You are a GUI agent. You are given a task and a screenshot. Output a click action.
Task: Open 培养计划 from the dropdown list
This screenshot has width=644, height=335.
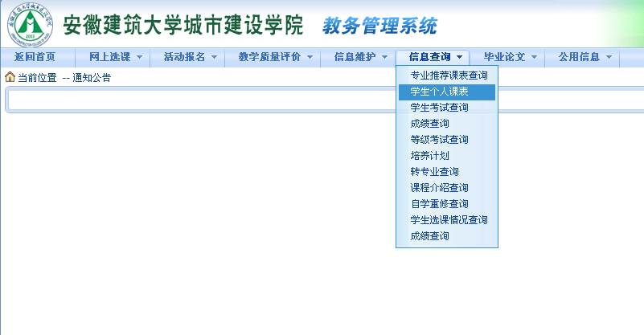(429, 156)
